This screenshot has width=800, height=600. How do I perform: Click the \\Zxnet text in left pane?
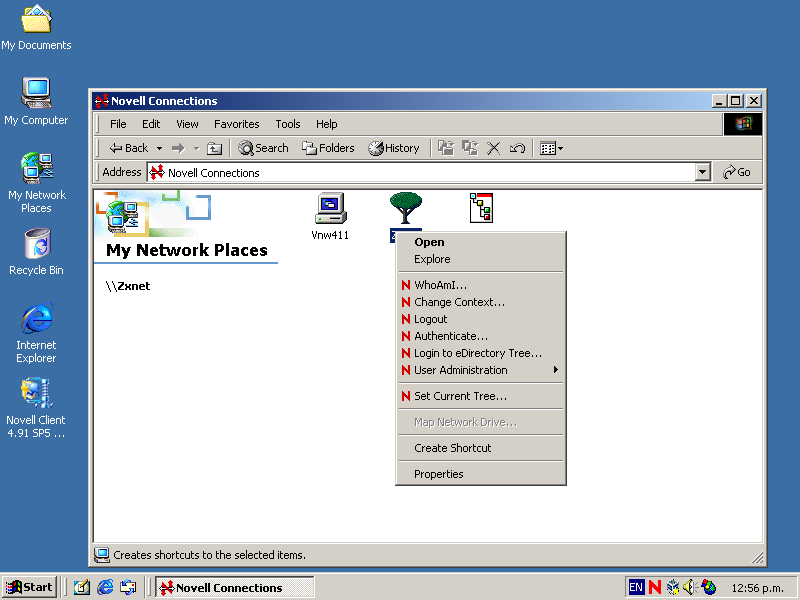(128, 286)
